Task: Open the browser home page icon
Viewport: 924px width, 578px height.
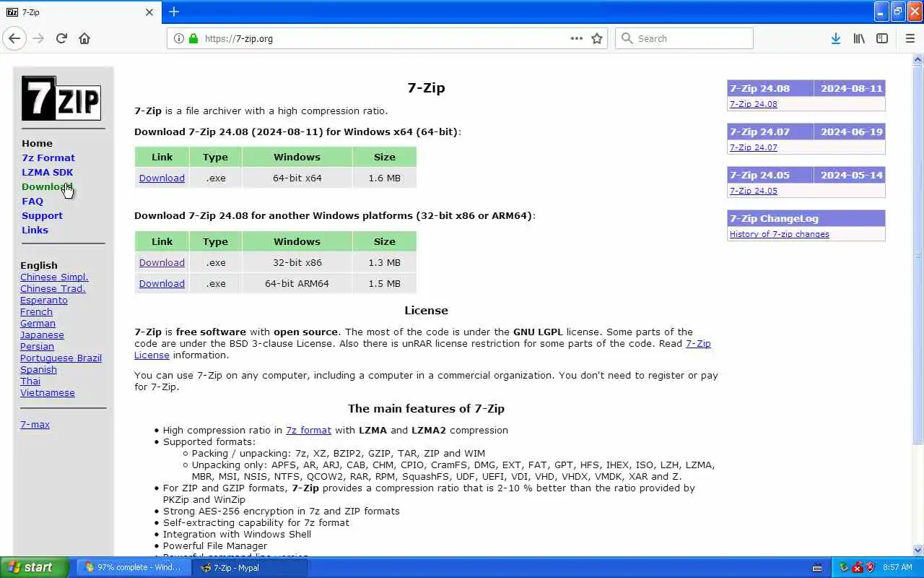Action: 84,38
